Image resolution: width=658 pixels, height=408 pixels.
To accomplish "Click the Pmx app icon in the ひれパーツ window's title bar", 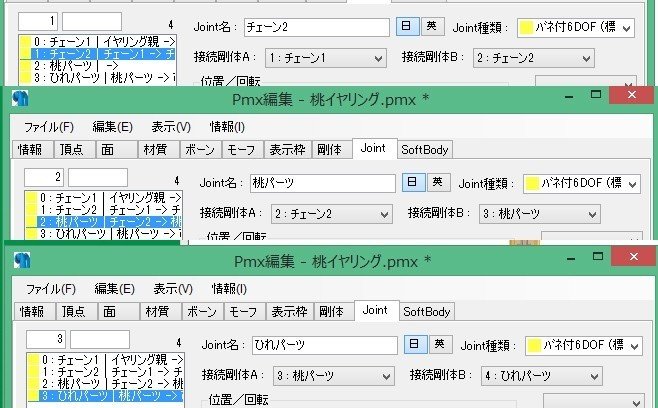I will pyautogui.click(x=22, y=261).
